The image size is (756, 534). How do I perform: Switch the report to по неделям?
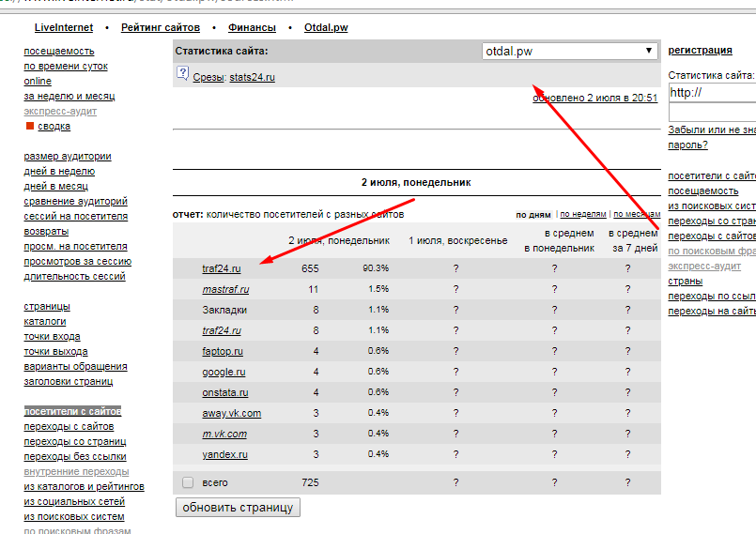click(x=583, y=214)
